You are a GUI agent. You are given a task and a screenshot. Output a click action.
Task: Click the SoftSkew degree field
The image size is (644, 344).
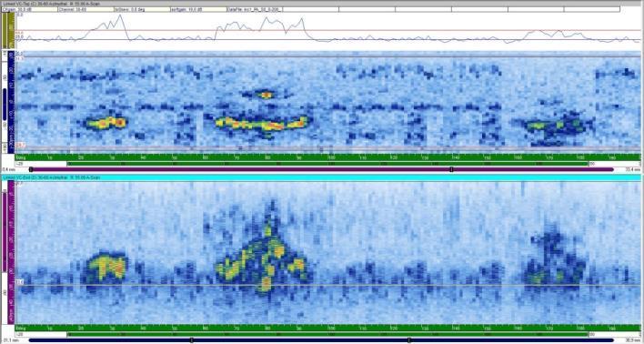[x=142, y=8]
